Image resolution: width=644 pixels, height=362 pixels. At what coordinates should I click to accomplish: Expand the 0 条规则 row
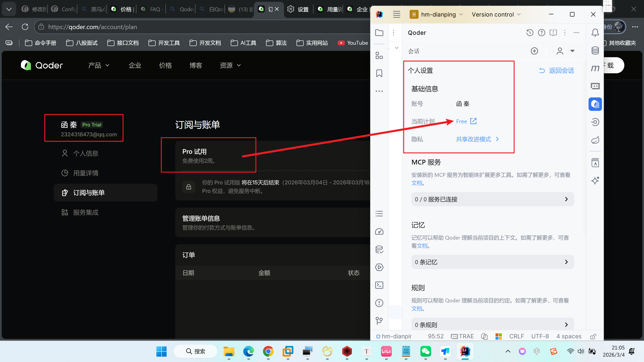click(492, 324)
